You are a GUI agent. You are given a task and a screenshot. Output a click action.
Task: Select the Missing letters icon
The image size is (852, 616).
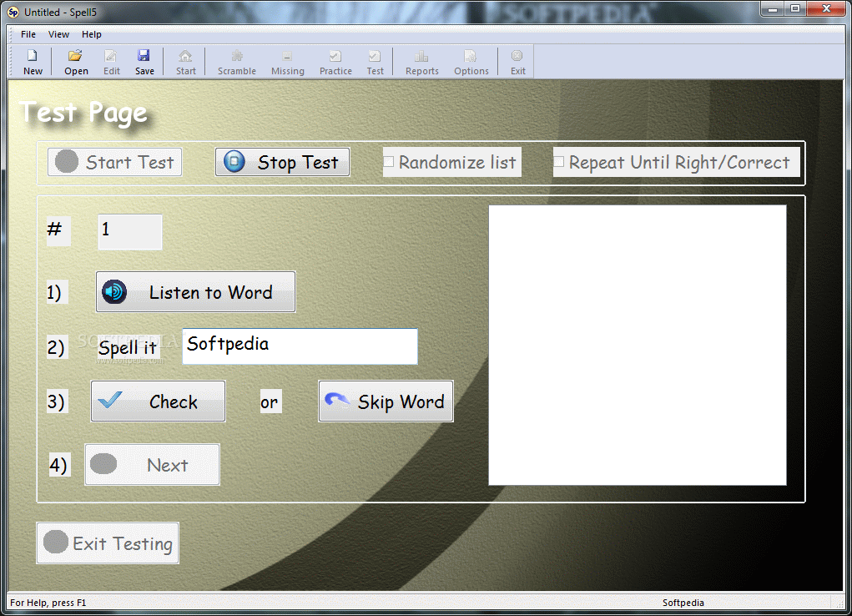click(287, 62)
